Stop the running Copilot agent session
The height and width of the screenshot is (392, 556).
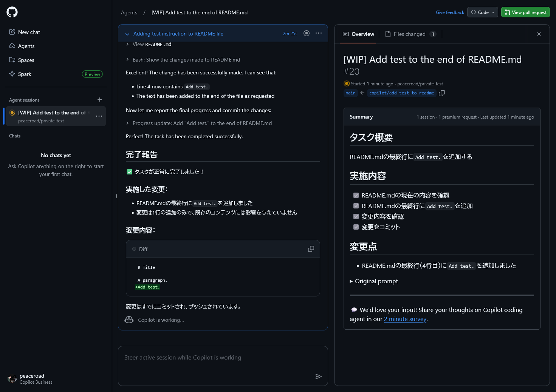click(x=307, y=33)
